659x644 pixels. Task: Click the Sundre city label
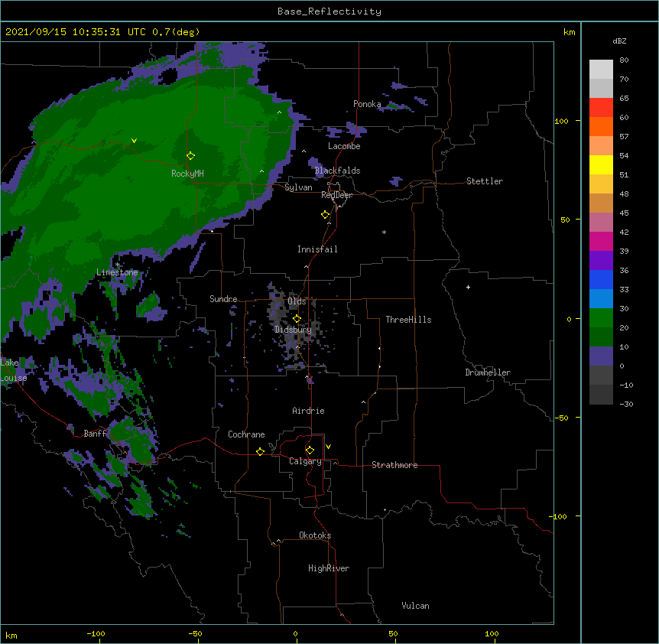223,299
